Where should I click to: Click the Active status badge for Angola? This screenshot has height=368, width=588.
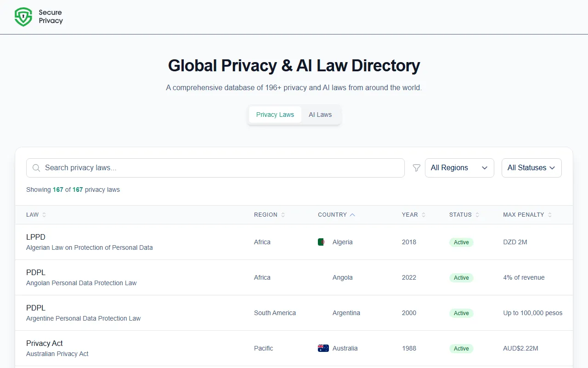pyautogui.click(x=461, y=278)
